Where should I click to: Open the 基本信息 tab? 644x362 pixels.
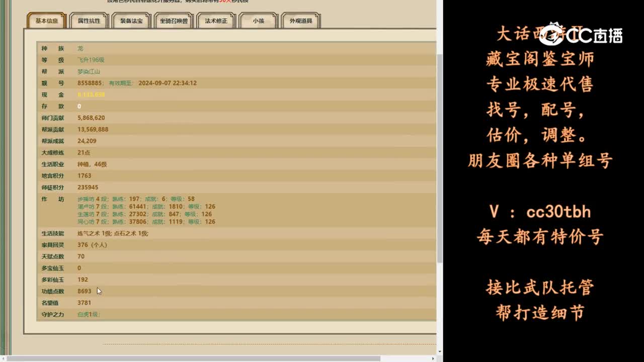tap(47, 21)
